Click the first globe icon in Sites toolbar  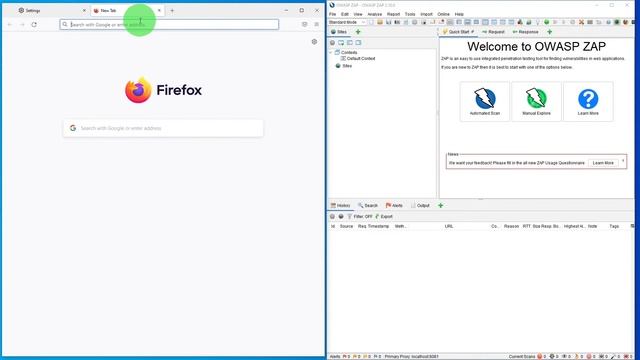332,43
